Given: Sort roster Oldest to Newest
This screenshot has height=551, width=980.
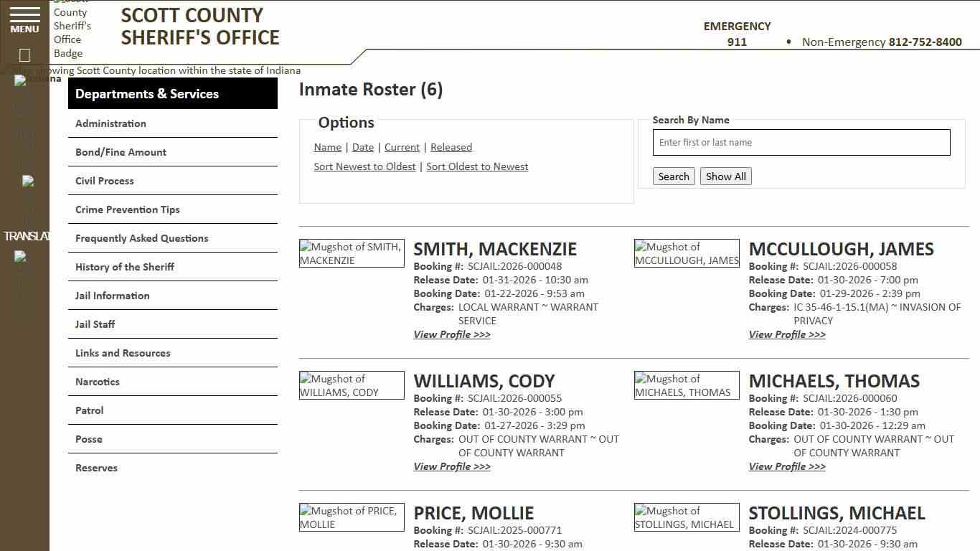Looking at the screenshot, I should (477, 166).
